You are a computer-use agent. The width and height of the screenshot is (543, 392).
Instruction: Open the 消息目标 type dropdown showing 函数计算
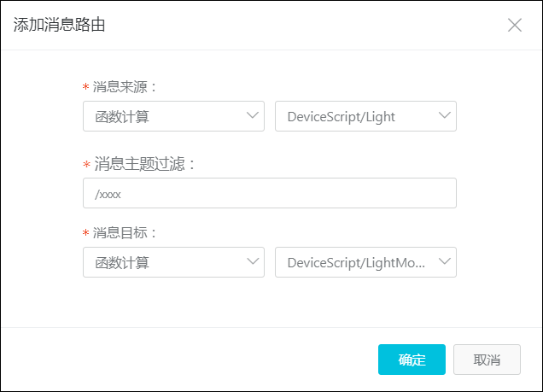click(x=173, y=262)
